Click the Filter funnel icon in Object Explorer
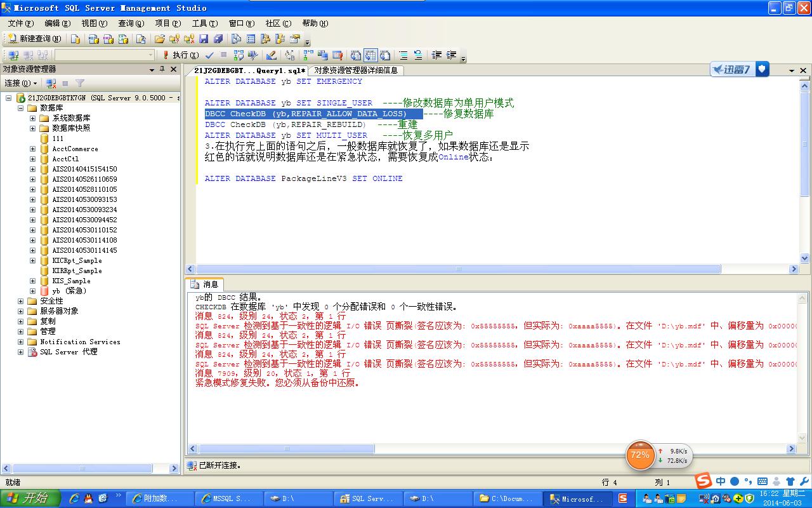The image size is (812, 508). (x=80, y=83)
